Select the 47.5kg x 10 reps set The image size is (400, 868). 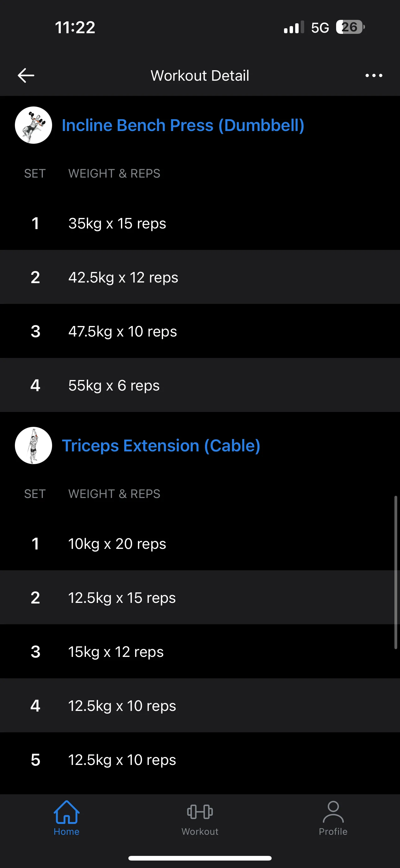[122, 331]
